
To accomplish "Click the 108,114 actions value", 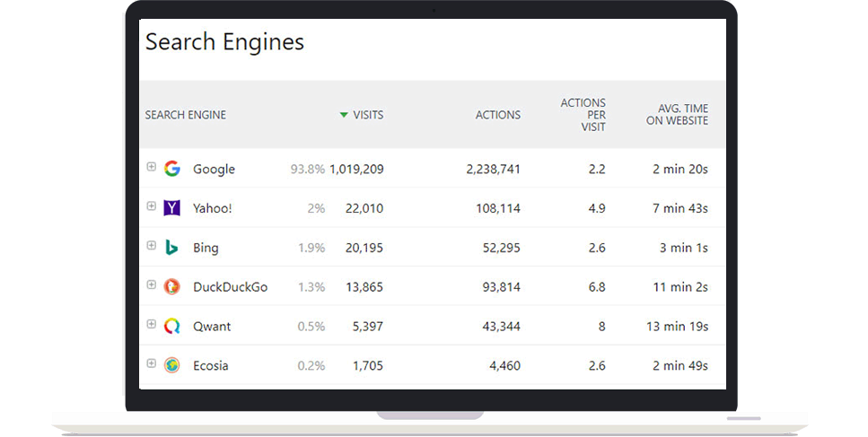I will pyautogui.click(x=497, y=208).
